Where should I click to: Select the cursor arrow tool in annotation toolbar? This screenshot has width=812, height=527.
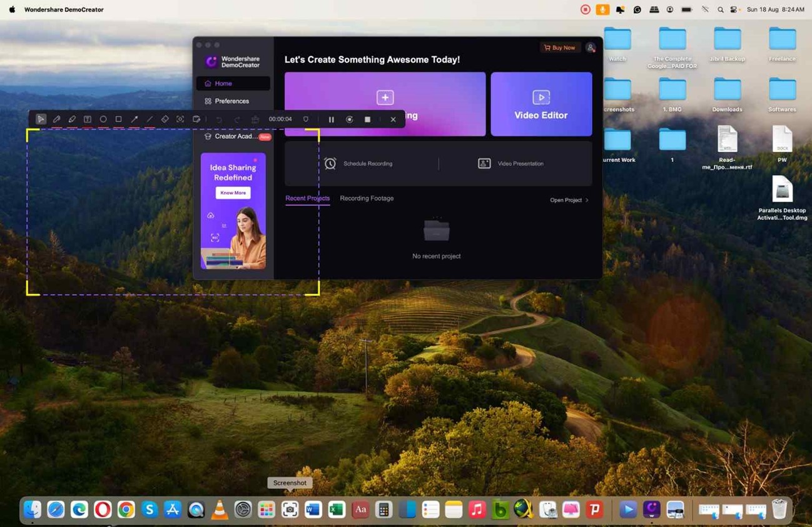coord(41,119)
